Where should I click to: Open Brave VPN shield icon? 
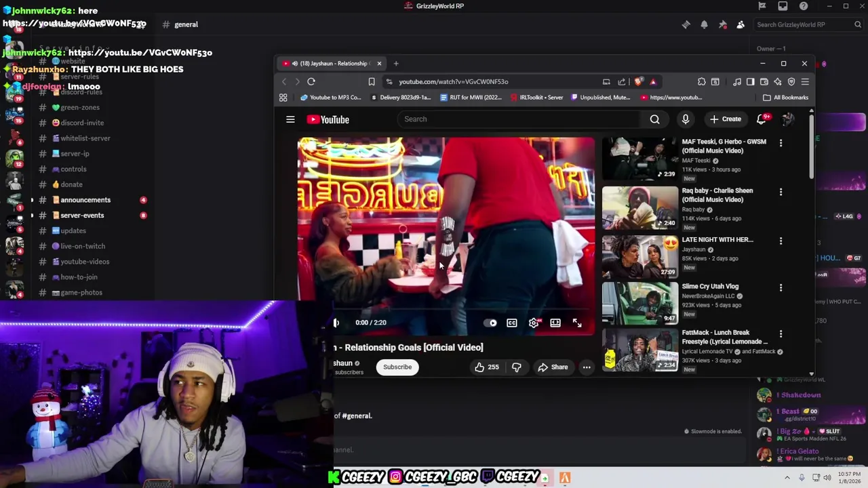pos(791,81)
